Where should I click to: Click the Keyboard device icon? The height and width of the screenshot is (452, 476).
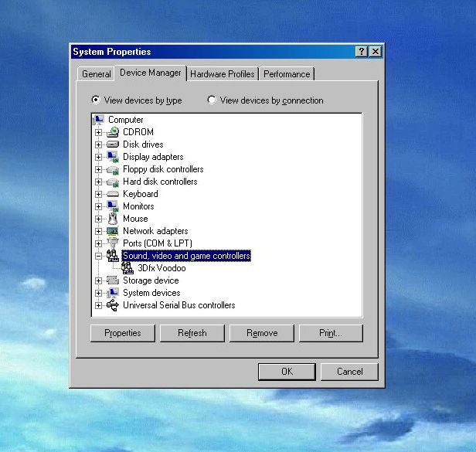coord(113,194)
